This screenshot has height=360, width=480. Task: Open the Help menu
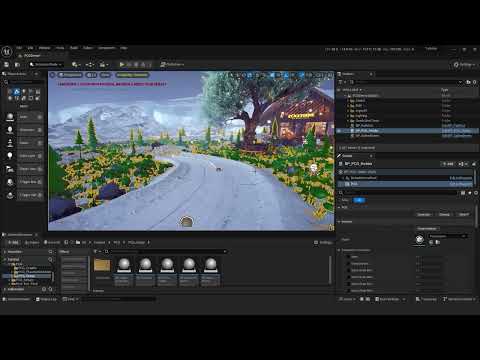124,48
